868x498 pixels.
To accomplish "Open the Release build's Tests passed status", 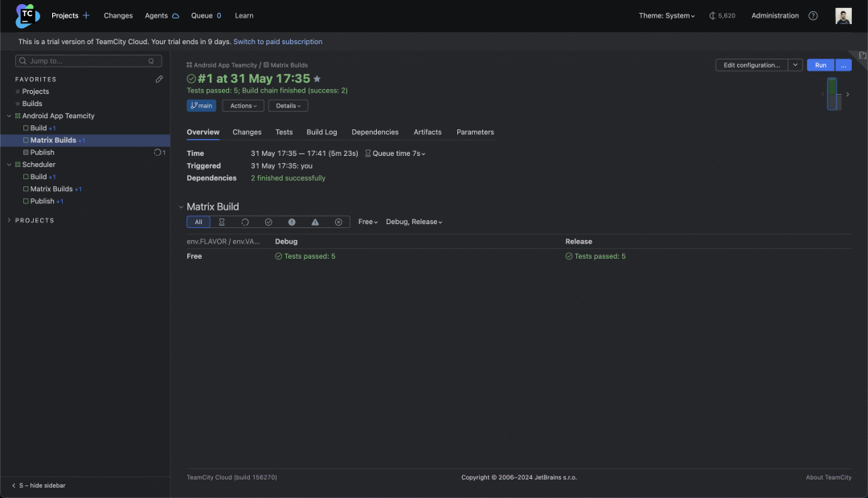I will tap(596, 256).
